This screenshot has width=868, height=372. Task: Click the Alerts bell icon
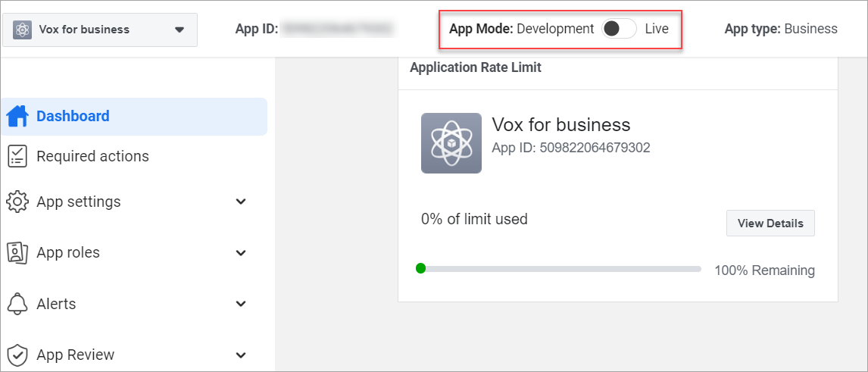tap(17, 304)
